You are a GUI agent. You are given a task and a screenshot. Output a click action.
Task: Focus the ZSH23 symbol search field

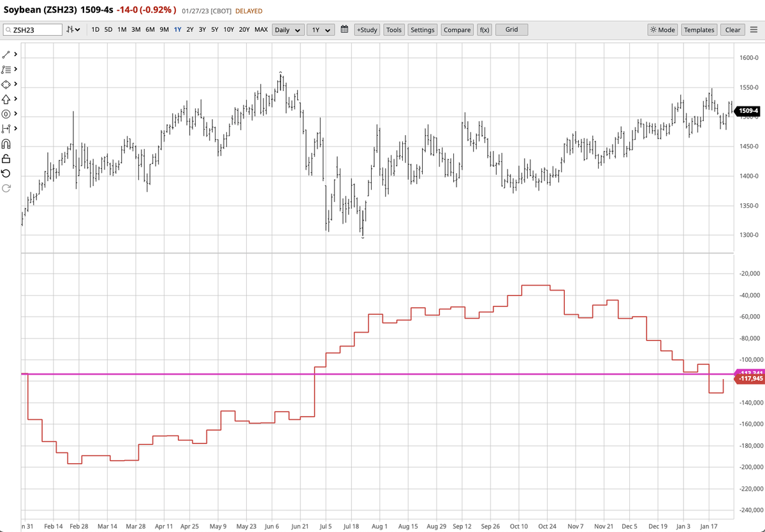click(x=32, y=29)
